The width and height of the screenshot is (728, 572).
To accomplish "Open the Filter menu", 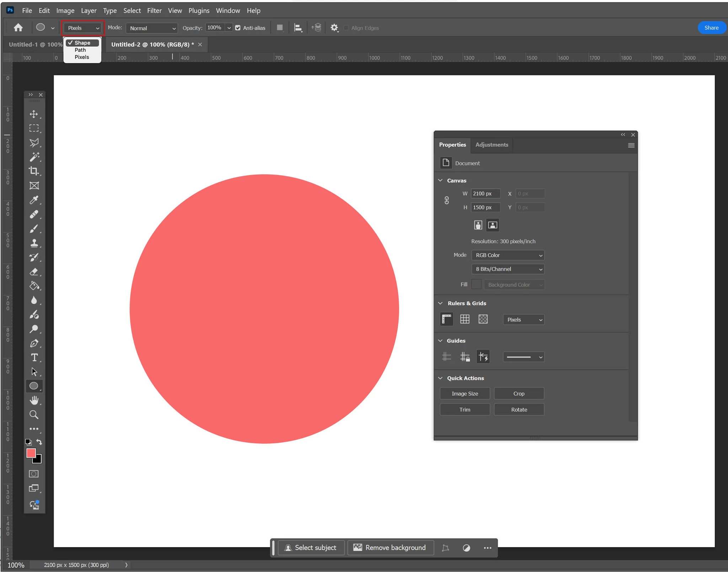I will click(154, 11).
